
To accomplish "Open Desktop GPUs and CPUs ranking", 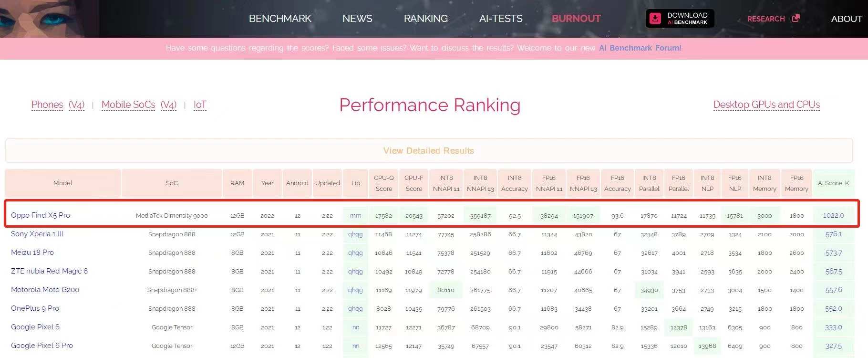I will click(766, 105).
